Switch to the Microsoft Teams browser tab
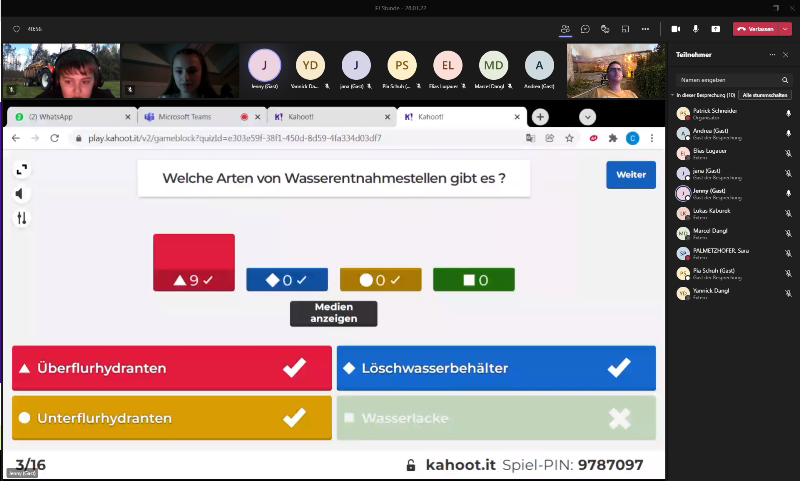The width and height of the screenshot is (800, 481). coord(195,117)
